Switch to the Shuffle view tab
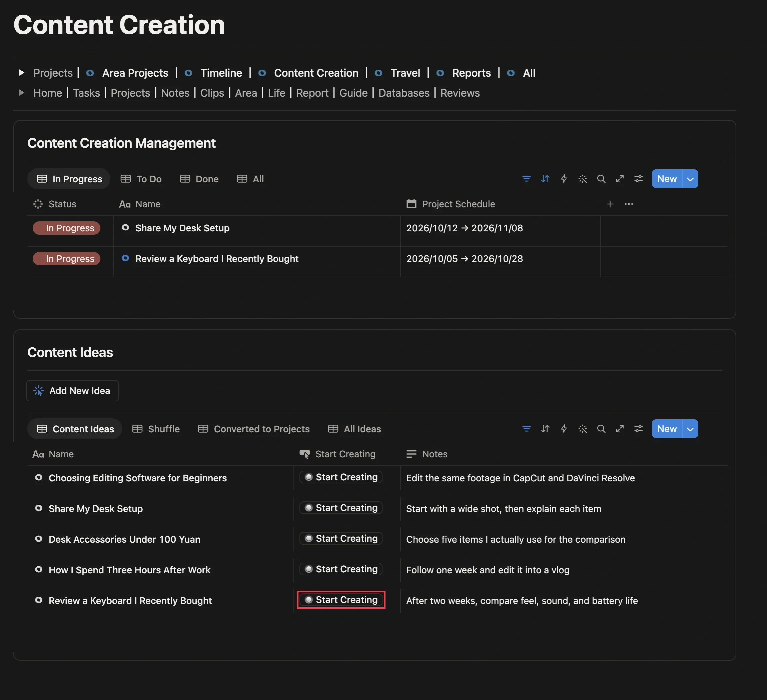The image size is (767, 700). pyautogui.click(x=156, y=429)
